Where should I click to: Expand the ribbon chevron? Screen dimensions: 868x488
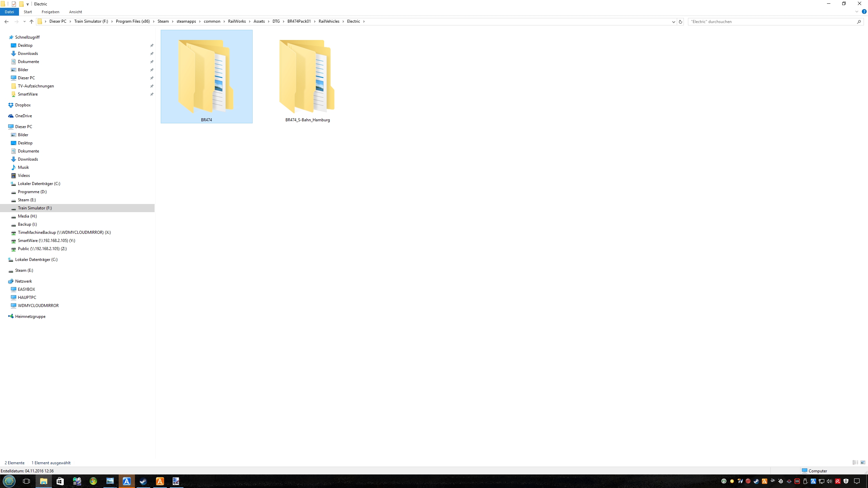pos(857,12)
